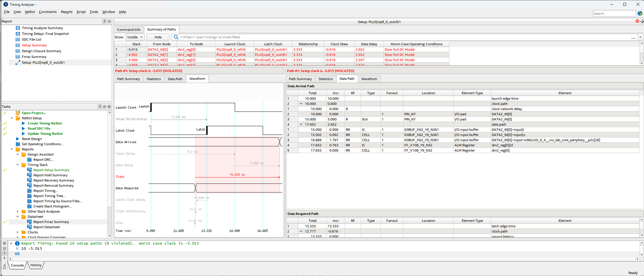Collapse the Timing Slack folder
The height and width of the screenshot is (276, 644).
click(18, 165)
